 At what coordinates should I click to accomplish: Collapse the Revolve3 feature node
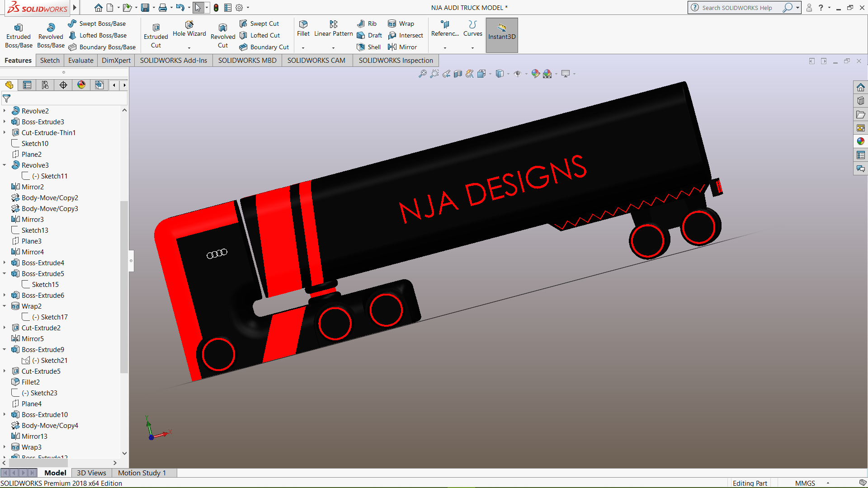coord(5,165)
